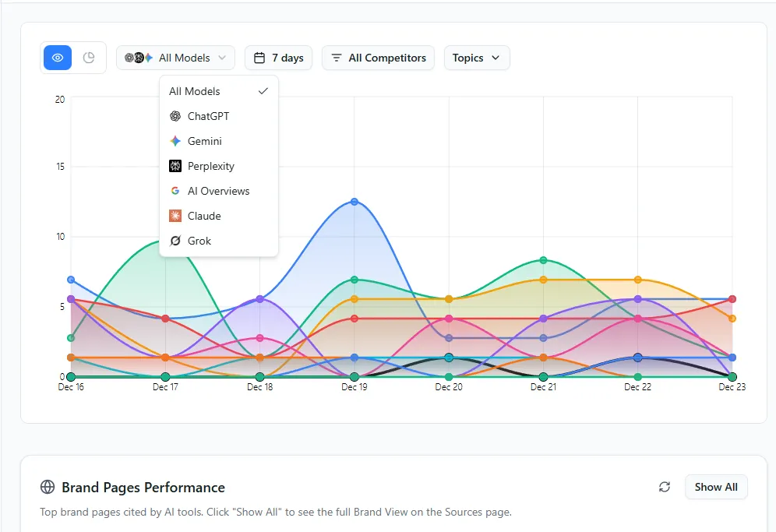Click the Perplexity logo icon
This screenshot has height=532, width=776.
[175, 166]
